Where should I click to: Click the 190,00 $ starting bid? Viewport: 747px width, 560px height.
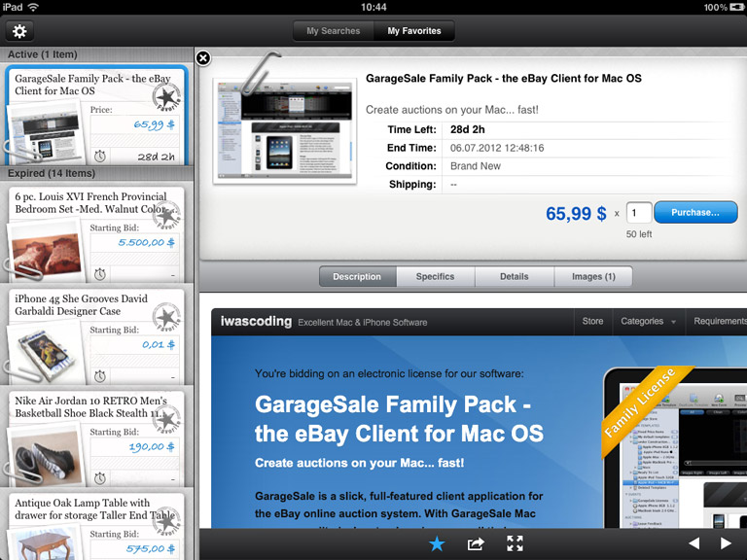[x=152, y=446]
